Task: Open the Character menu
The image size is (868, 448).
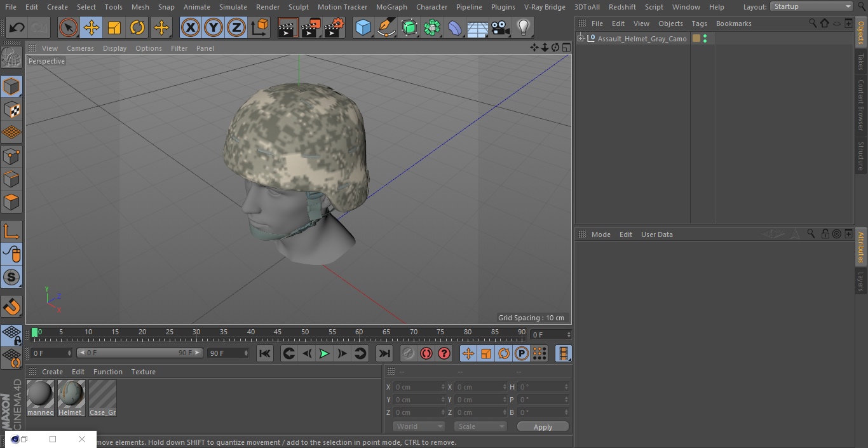Action: (431, 7)
